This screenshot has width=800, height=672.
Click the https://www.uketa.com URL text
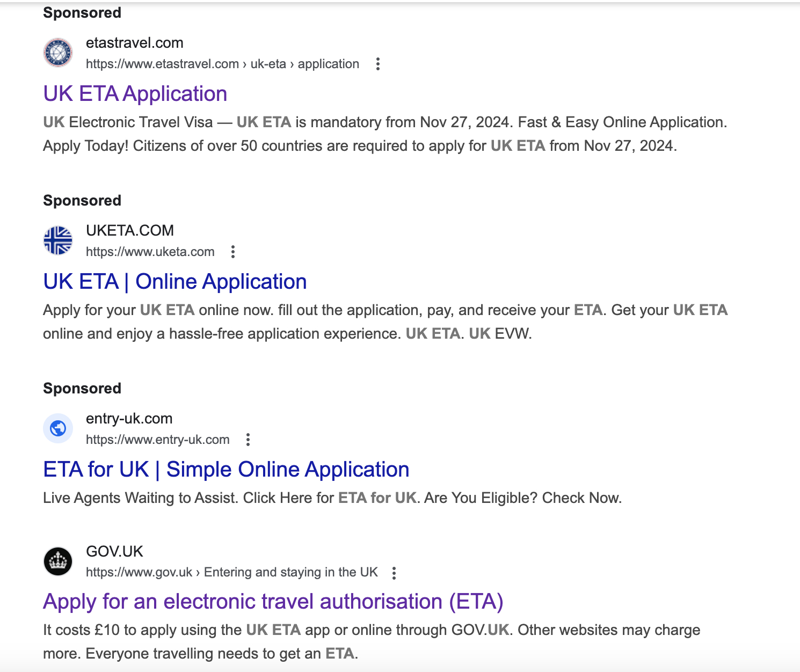tap(150, 252)
